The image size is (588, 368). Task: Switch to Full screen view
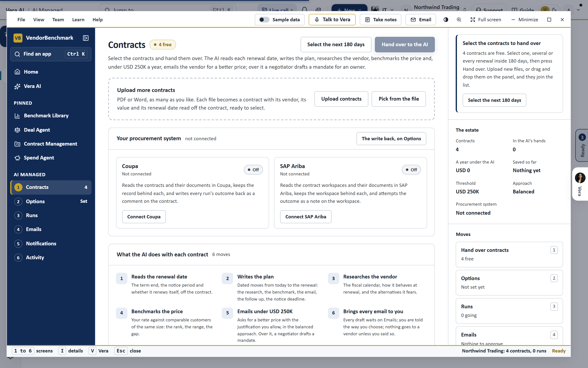486,20
